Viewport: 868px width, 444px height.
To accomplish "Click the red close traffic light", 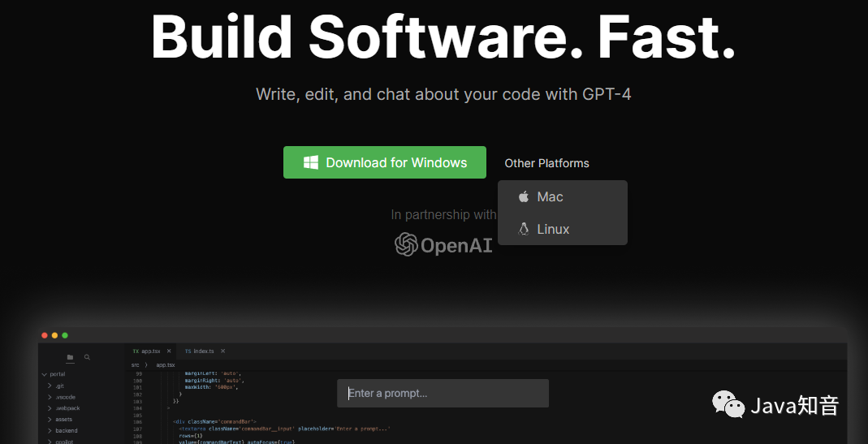I will coord(45,335).
